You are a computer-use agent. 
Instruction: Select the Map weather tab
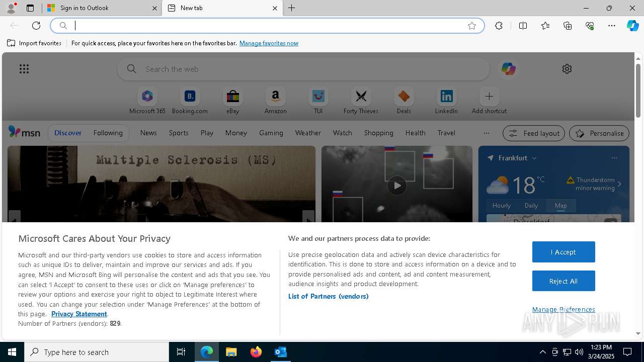(x=561, y=205)
